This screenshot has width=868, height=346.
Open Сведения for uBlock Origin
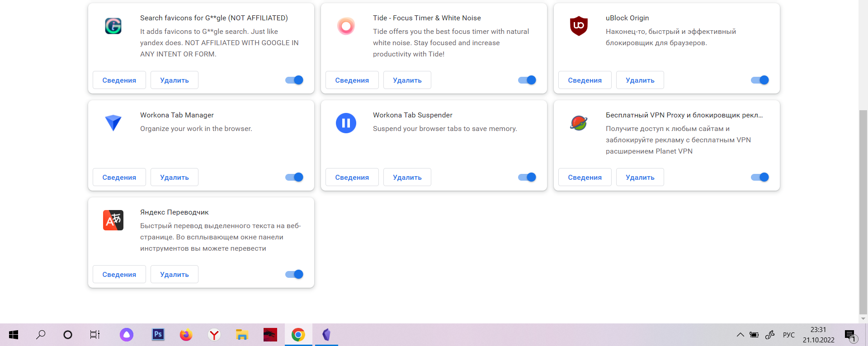click(x=585, y=80)
